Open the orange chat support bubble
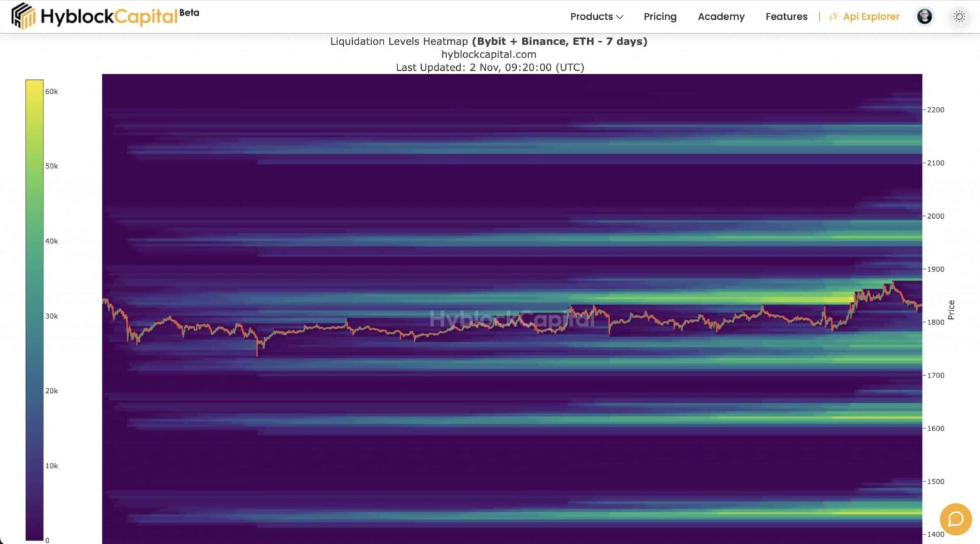Screen dimensions: 980x544 [955, 519]
